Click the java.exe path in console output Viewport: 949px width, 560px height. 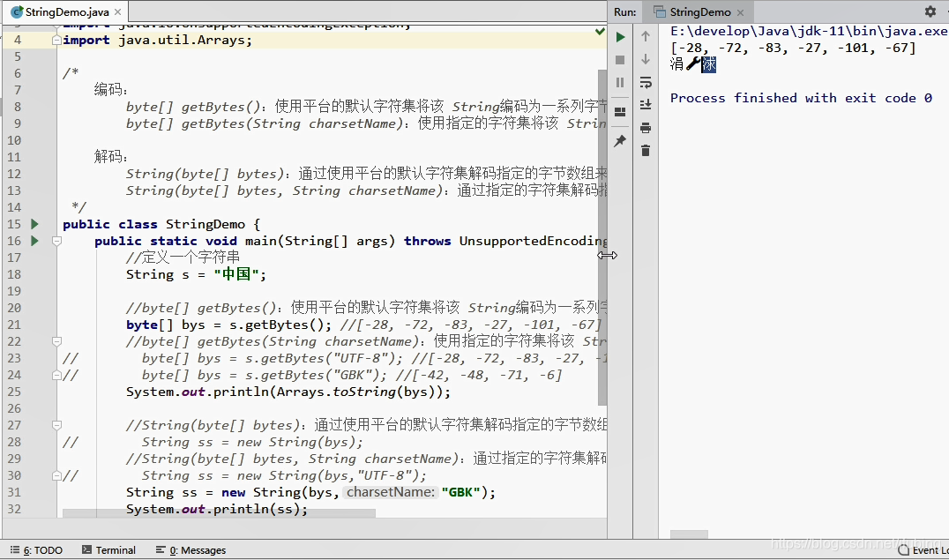(809, 32)
